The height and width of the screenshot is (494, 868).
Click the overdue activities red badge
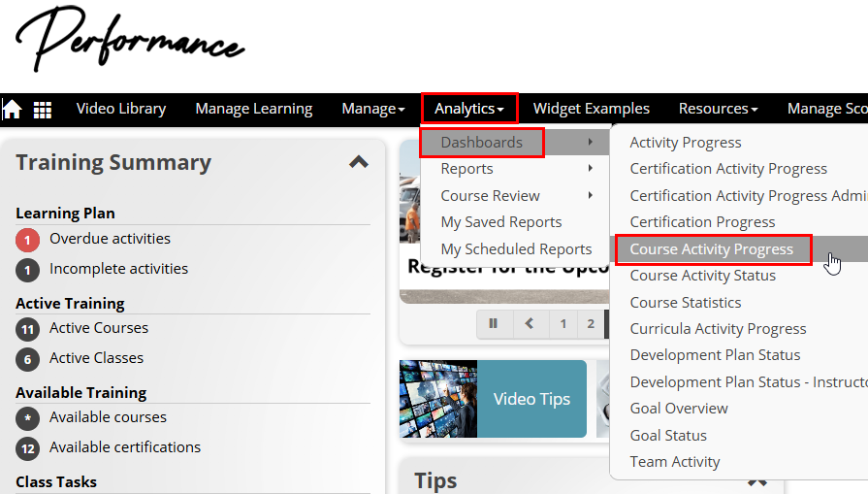(x=28, y=240)
